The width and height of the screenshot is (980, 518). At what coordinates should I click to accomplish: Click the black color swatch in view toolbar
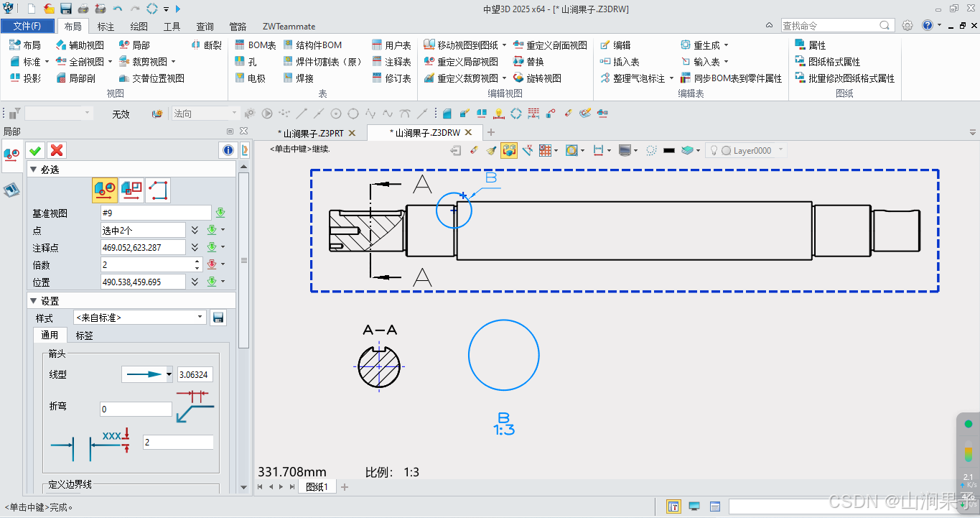click(669, 150)
